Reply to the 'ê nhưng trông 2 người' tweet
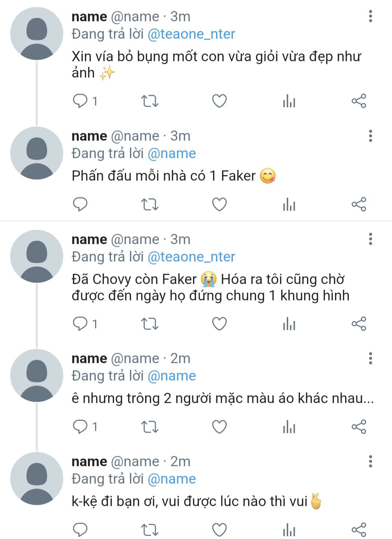The width and height of the screenshot is (392, 539). pos(80,426)
